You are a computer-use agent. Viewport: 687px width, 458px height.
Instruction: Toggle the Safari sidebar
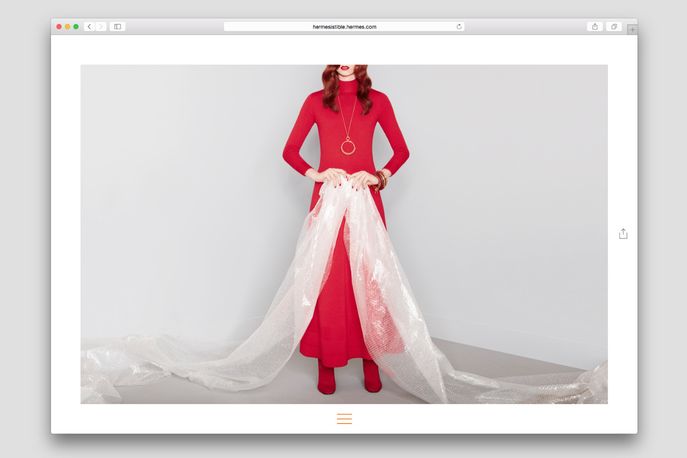117,27
